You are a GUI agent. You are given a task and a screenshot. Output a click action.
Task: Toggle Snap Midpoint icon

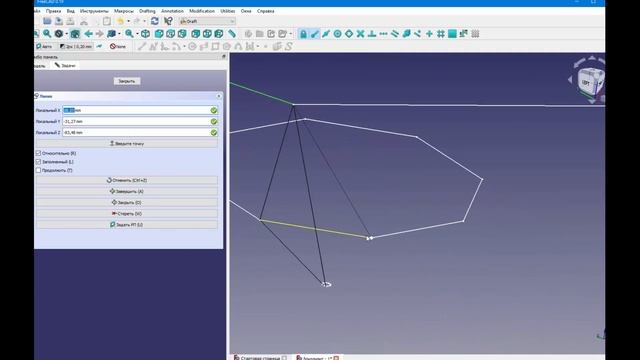326,34
